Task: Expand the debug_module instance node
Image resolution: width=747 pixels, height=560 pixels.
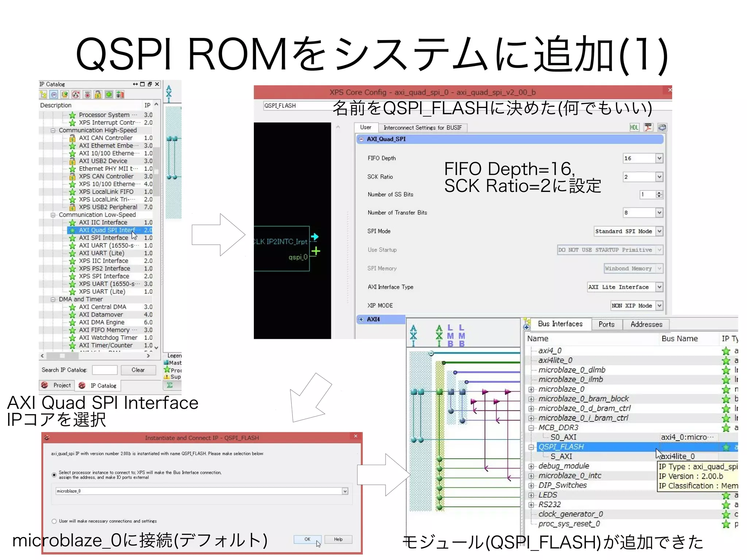Action: coord(531,467)
